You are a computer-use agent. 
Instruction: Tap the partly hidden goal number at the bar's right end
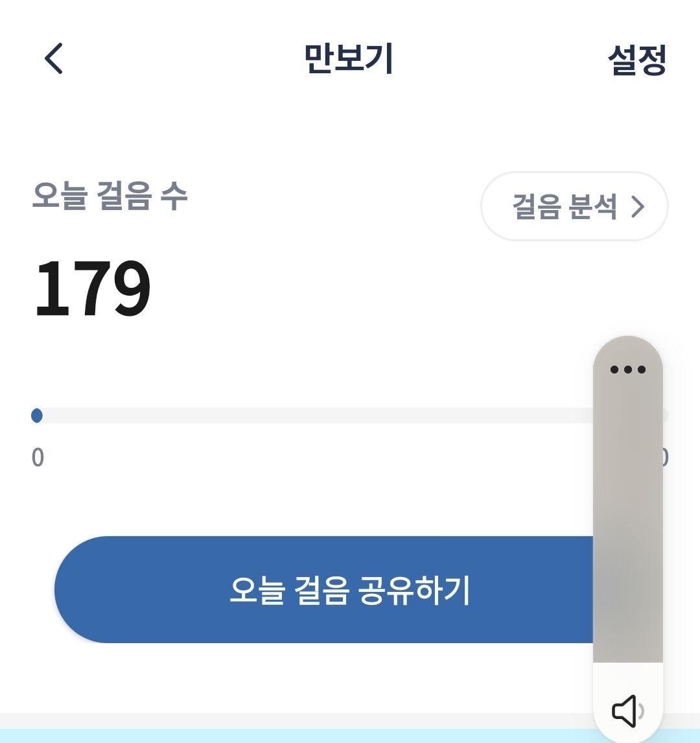click(666, 458)
